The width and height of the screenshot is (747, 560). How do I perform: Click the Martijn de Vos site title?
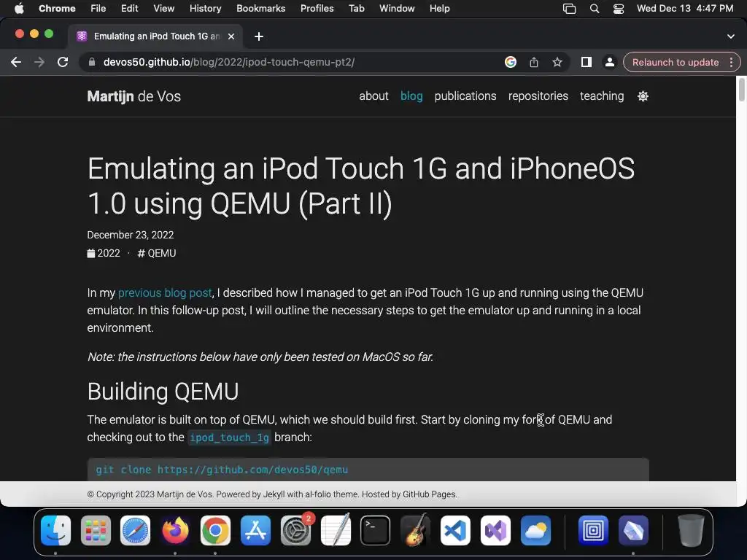pos(134,96)
